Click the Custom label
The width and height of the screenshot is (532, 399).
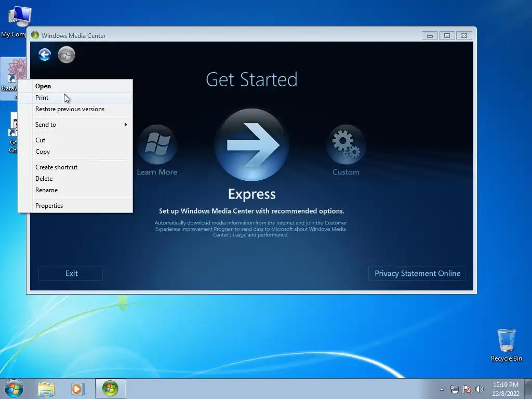pyautogui.click(x=345, y=172)
